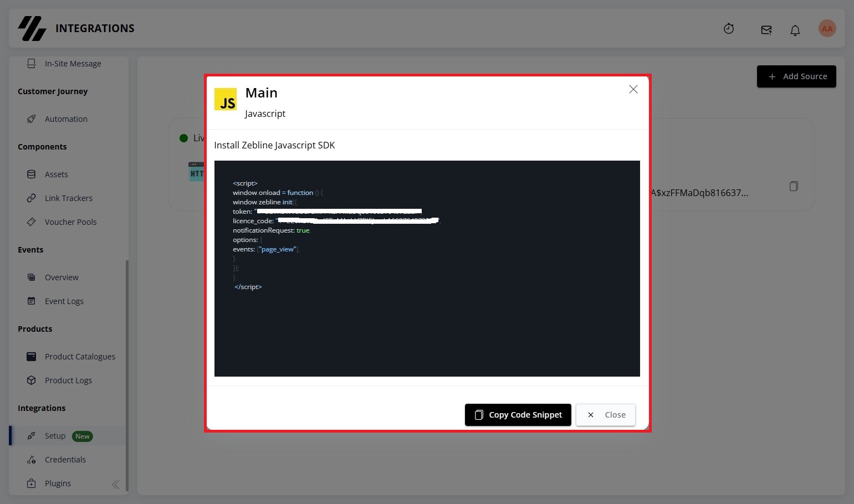Open the timer icon in the header
Screen dimensions: 854x504
(x=729, y=29)
